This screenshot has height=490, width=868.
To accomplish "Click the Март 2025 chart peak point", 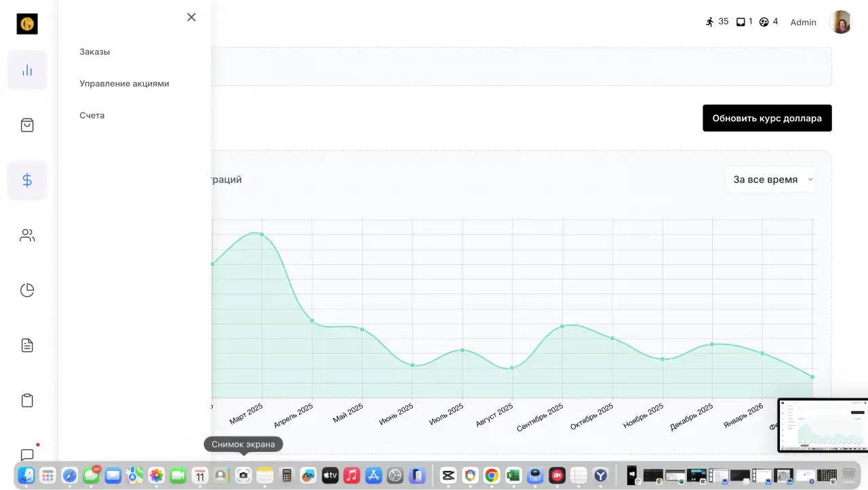I will pyautogui.click(x=262, y=234).
